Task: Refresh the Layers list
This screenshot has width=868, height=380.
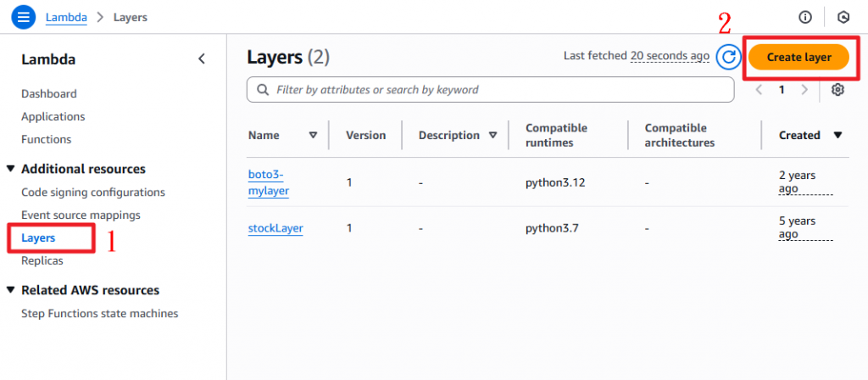Action: click(728, 57)
